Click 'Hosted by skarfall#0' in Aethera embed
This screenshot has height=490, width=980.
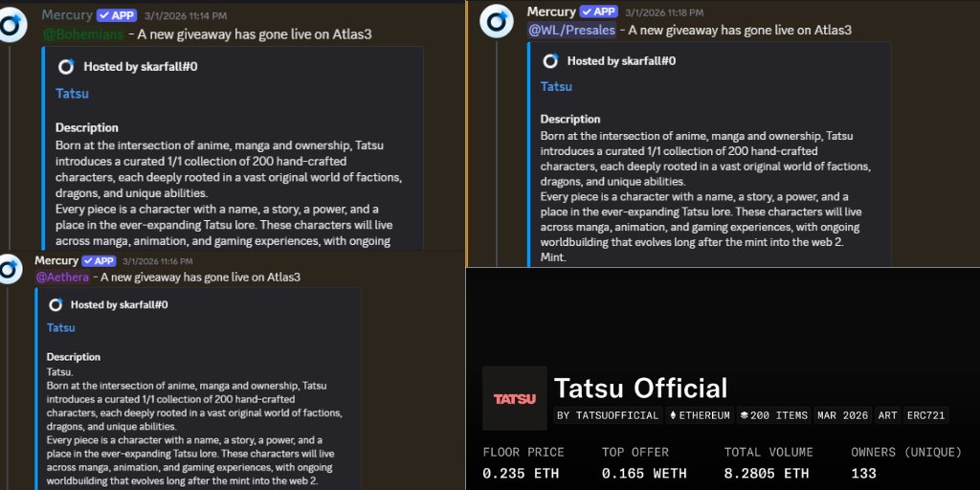pyautogui.click(x=119, y=304)
